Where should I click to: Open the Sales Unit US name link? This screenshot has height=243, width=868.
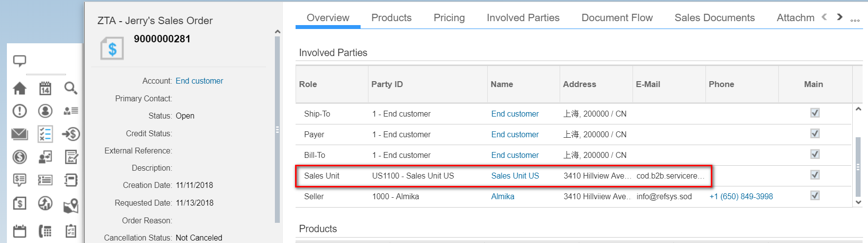[x=515, y=176]
